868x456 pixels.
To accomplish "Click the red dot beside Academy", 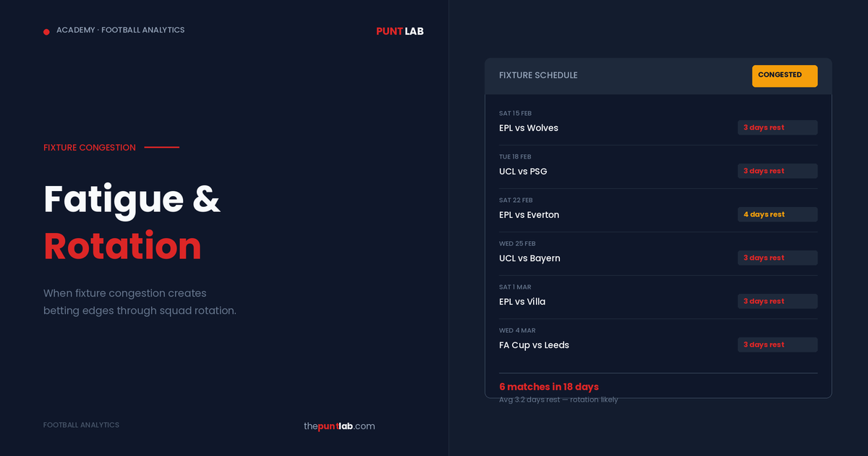I will pos(46,31).
